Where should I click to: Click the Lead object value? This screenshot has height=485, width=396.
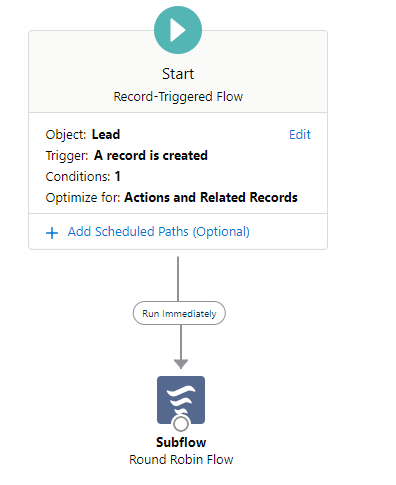106,134
